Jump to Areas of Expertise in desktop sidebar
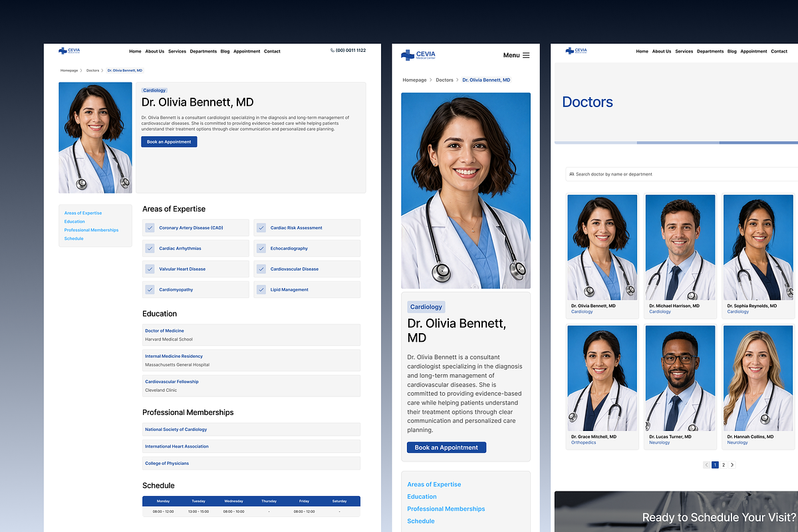Screen dimensions: 798x532 83,213
